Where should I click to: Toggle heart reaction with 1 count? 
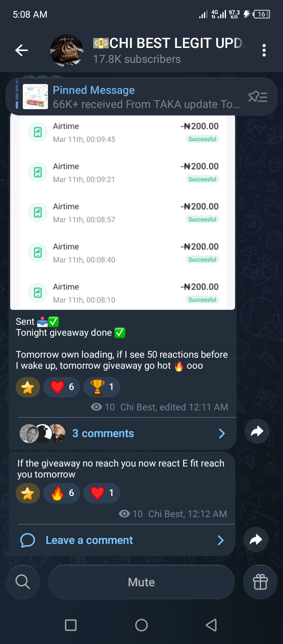pyautogui.click(x=101, y=493)
